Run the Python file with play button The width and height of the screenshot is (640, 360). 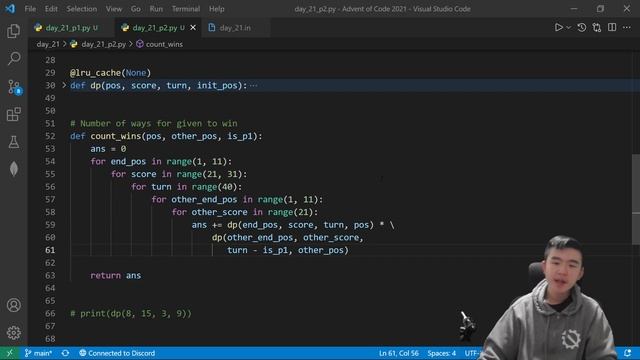tap(558, 27)
